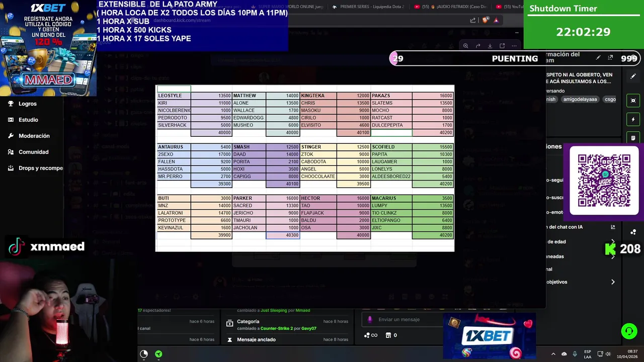Image resolution: width=644 pixels, height=362 pixels.
Task: Click the microphone icon in system tray
Action: [x=575, y=354]
